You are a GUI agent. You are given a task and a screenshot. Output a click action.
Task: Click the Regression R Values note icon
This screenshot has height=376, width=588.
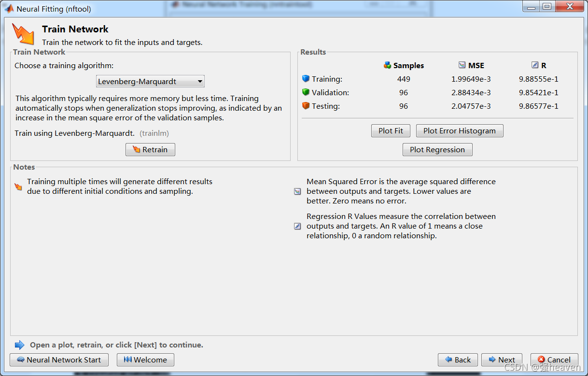297,226
